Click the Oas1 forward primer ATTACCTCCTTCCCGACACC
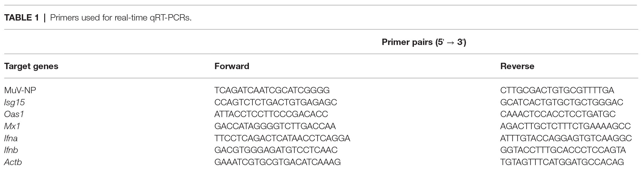Viewport: 644px width, 169px height. pos(271,114)
